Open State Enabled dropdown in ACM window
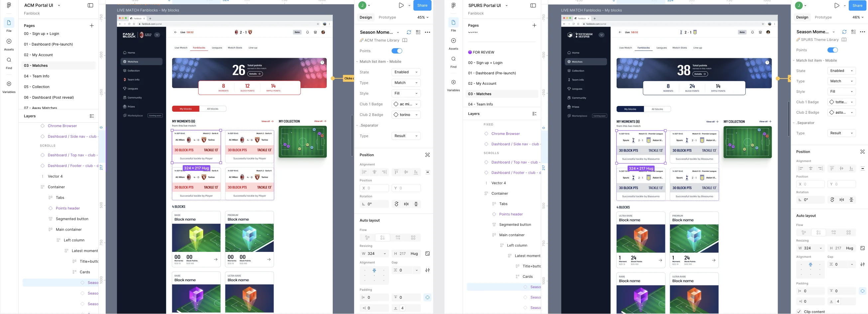This screenshot has width=868, height=314. [406, 72]
